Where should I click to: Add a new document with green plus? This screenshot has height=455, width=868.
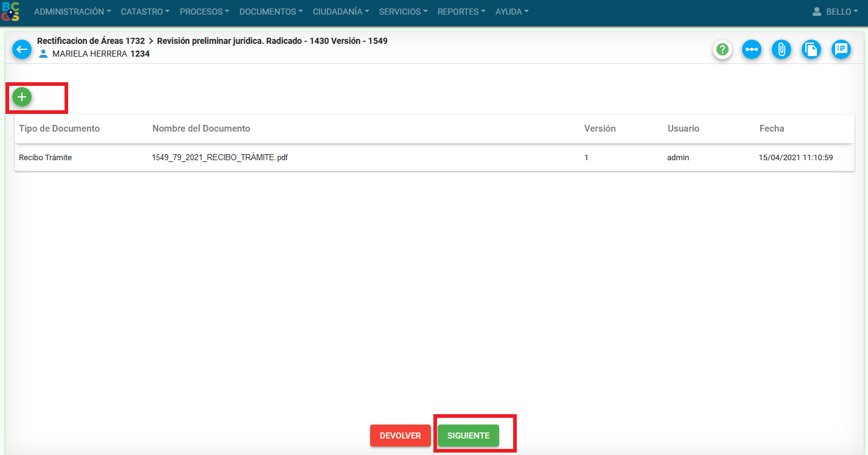point(22,97)
